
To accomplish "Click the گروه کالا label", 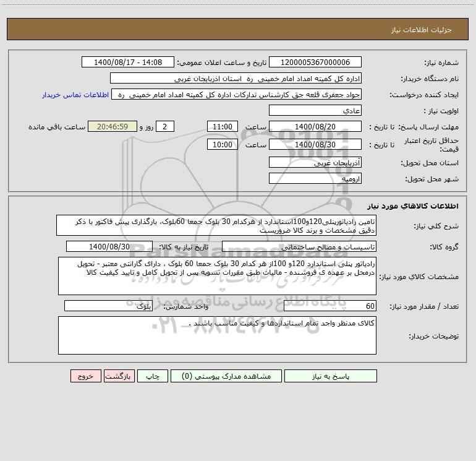I will [444, 247].
